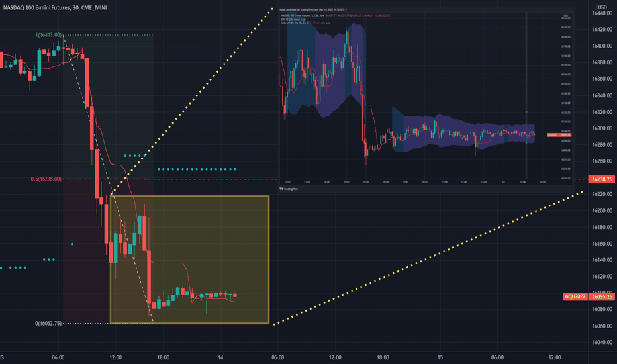Click 16440.00 on the price axis

(602, 13)
